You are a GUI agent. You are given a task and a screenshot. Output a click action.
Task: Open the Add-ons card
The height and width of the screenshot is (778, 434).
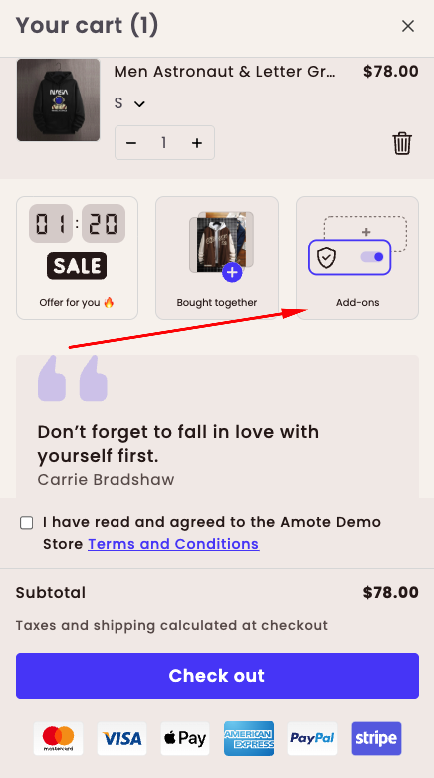coord(358,258)
